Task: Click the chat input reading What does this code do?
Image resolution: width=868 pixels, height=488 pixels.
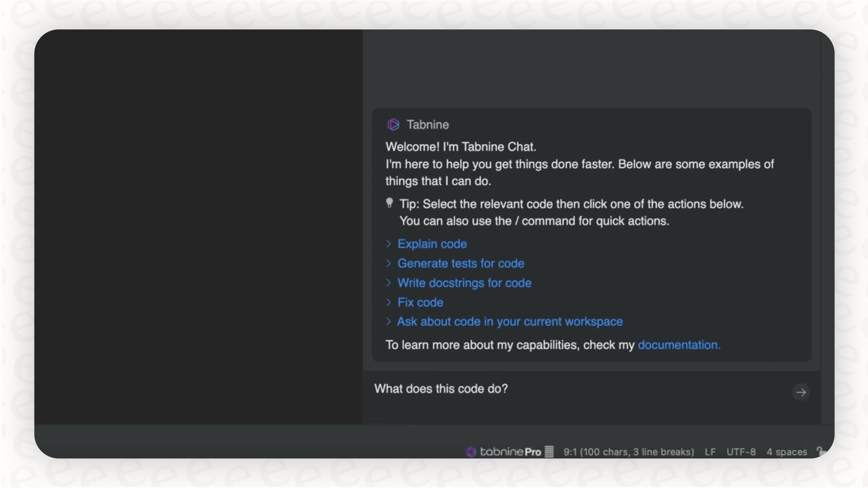Action: coord(441,389)
